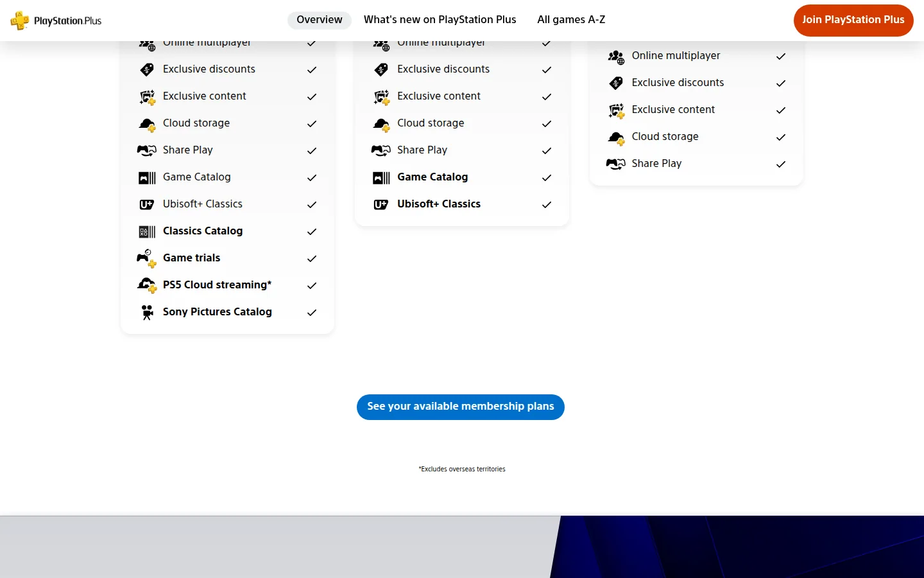Click the PlayStation Plus wordmark text in header
The image size is (924, 578).
click(x=67, y=21)
